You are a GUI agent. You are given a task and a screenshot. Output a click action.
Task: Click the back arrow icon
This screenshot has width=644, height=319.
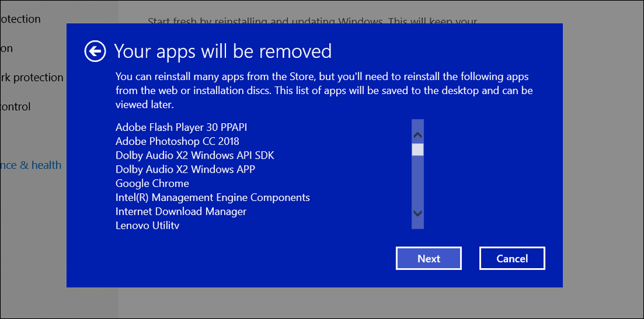pos(95,52)
